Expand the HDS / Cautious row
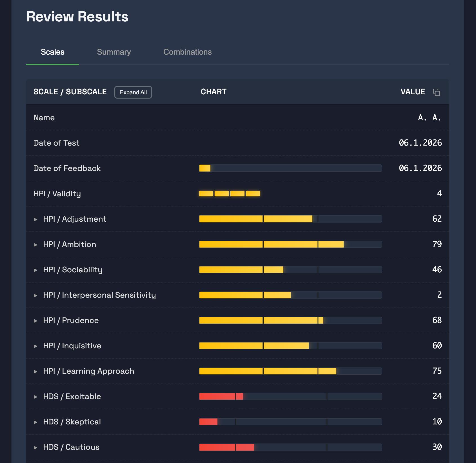 36,448
